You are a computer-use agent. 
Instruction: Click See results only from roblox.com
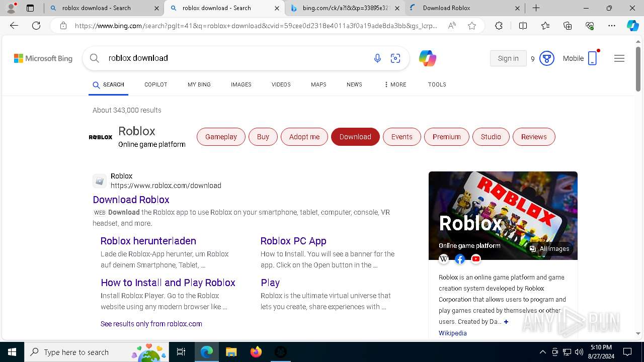pyautogui.click(x=151, y=324)
